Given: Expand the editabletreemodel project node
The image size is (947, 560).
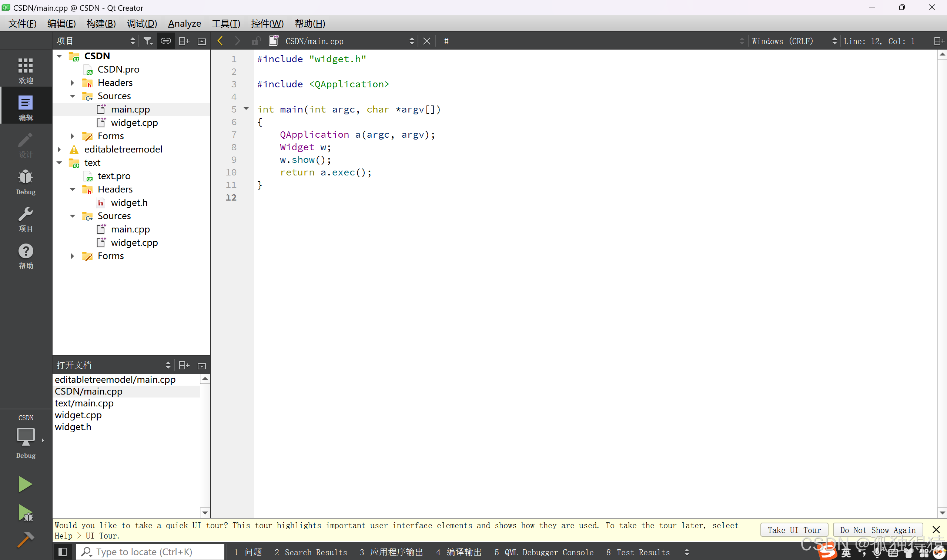Looking at the screenshot, I should pyautogui.click(x=59, y=150).
